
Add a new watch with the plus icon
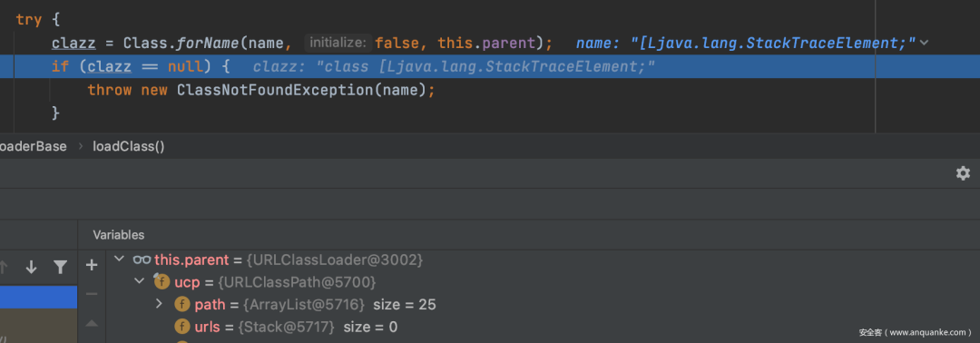click(92, 266)
